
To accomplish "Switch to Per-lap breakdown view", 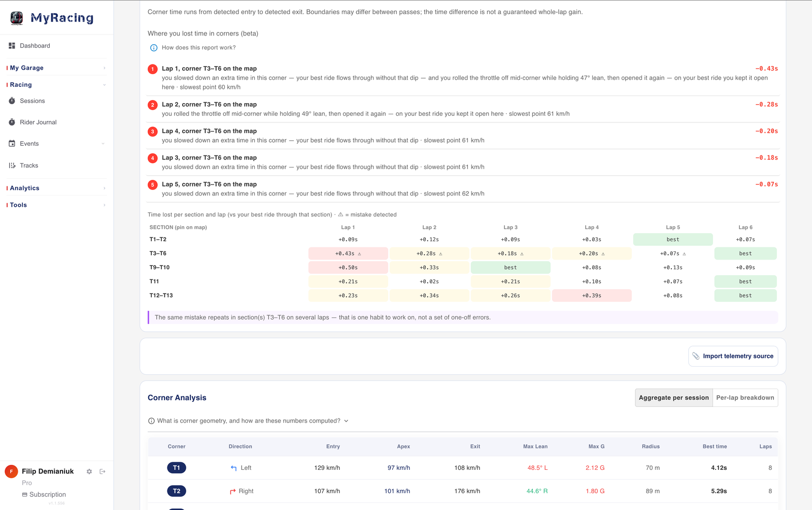I will click(745, 398).
